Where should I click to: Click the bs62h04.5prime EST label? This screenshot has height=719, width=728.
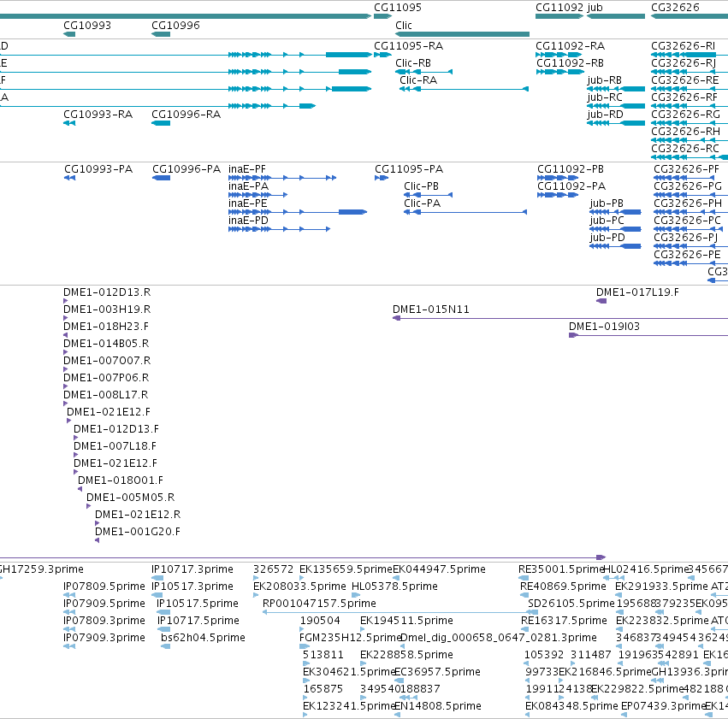[x=203, y=639]
